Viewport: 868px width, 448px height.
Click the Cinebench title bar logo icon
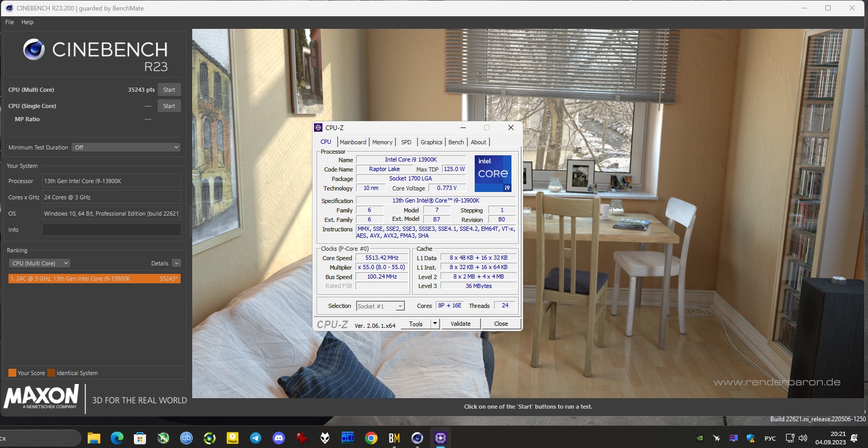[x=9, y=8]
